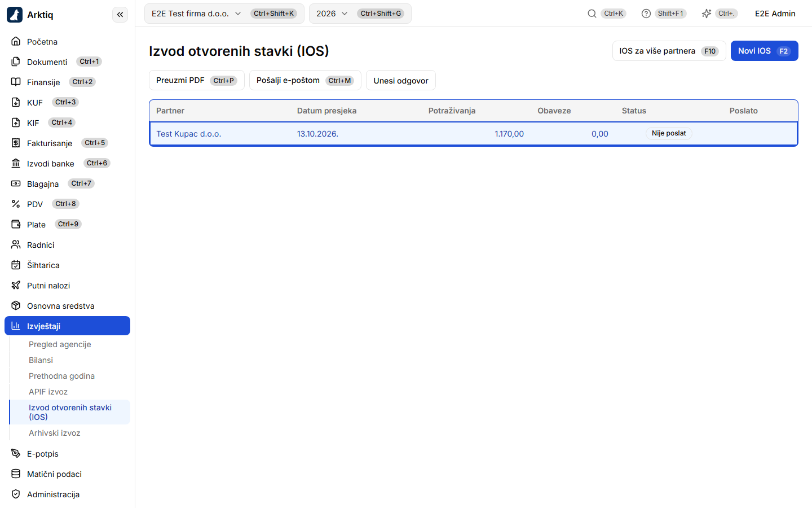Screen dimensions: 812x508
Task: Click the Unesi odgovor button
Action: point(401,80)
